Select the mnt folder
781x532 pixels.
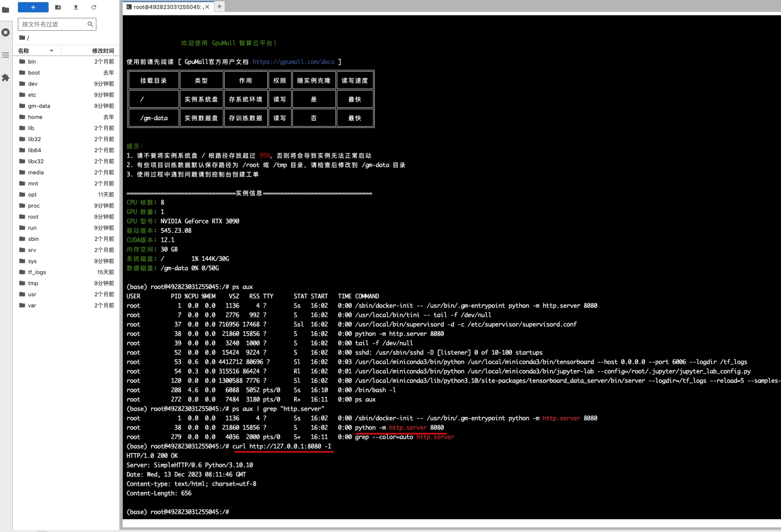[67, 184]
